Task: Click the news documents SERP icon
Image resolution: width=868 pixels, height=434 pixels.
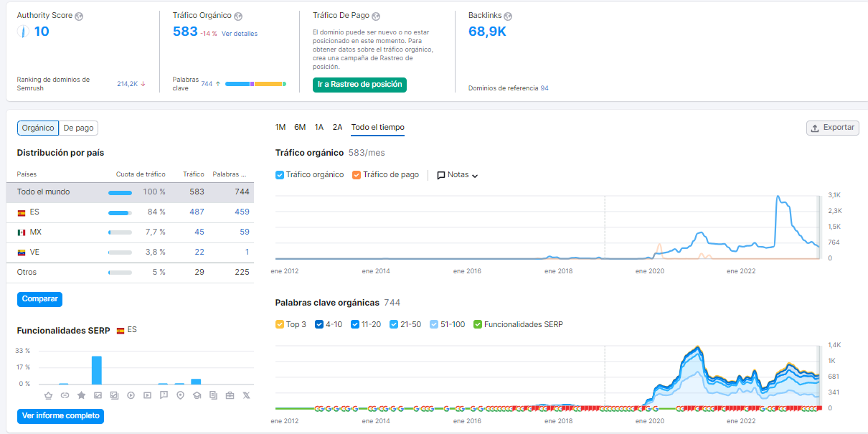Action: point(213,395)
